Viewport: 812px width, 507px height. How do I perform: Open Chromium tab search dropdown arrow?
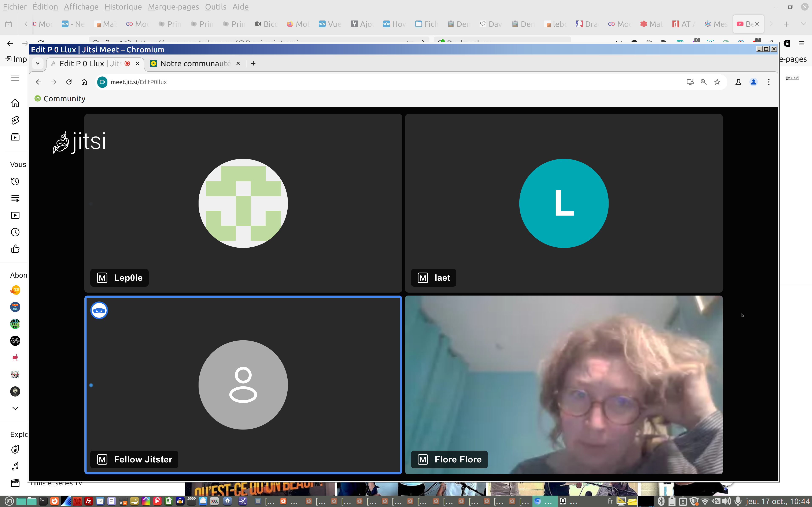point(38,63)
